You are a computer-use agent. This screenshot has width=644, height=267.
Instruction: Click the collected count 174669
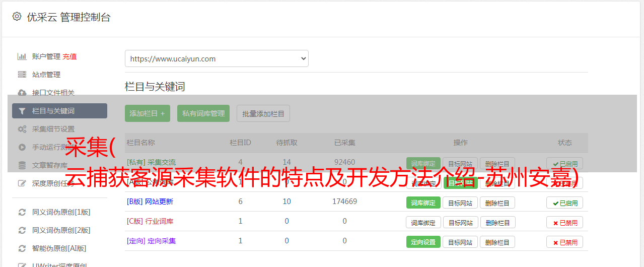pos(345,202)
